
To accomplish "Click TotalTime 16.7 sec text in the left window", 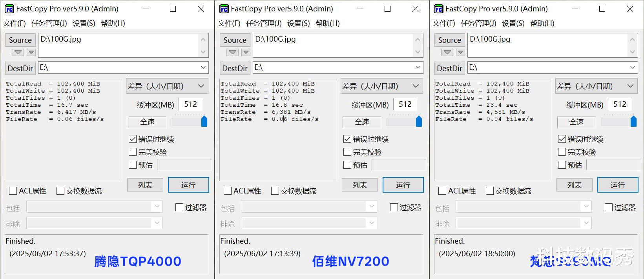I will pyautogui.click(x=47, y=105).
